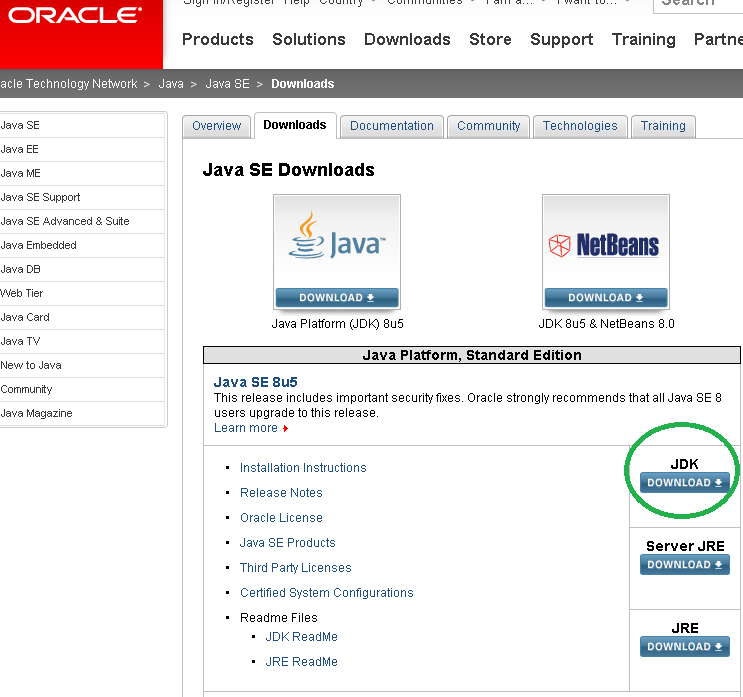
Task: Open Installation Instructions link
Action: 303,468
